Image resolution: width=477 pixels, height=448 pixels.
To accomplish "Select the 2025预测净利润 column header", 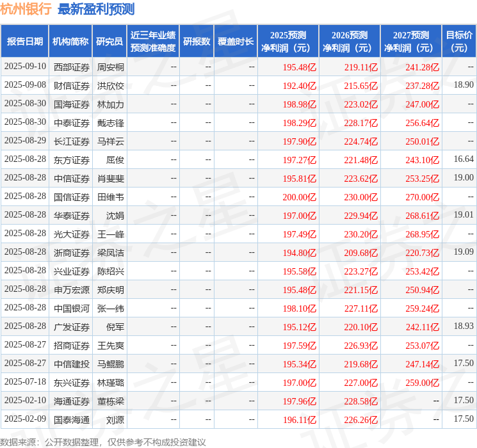I will [x=287, y=42].
